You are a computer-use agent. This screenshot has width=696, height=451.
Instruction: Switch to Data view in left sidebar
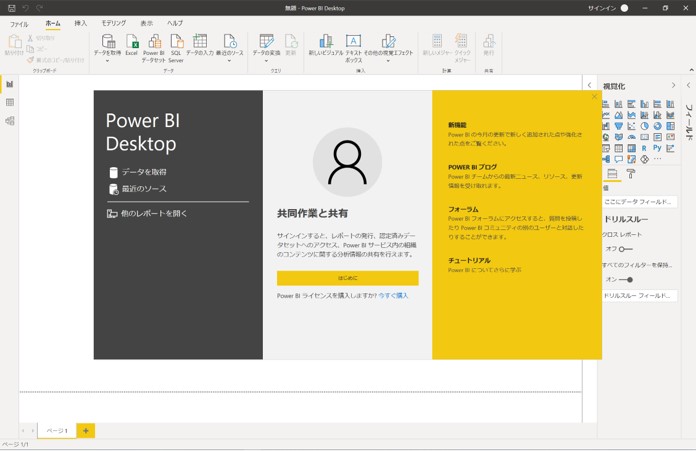pos(10,102)
